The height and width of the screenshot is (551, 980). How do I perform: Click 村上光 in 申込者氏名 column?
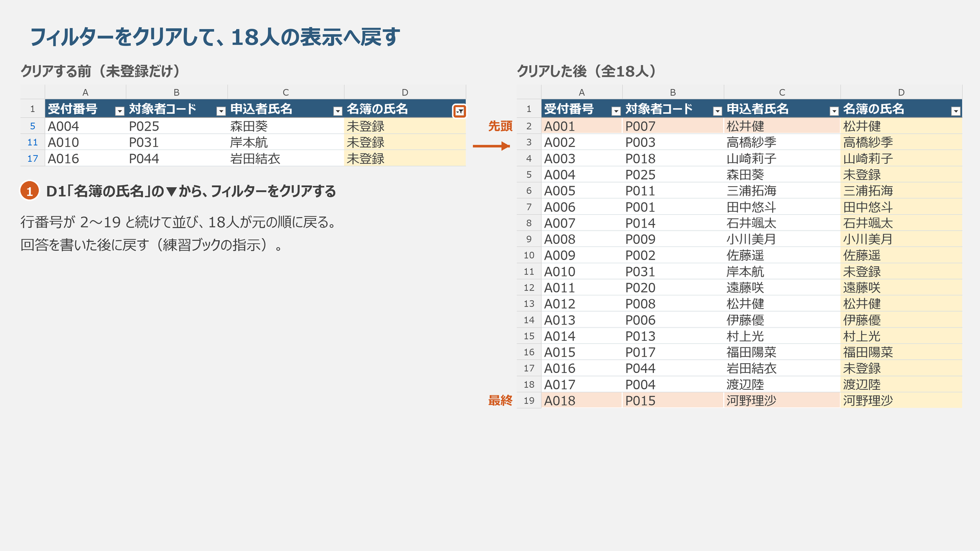coord(782,336)
